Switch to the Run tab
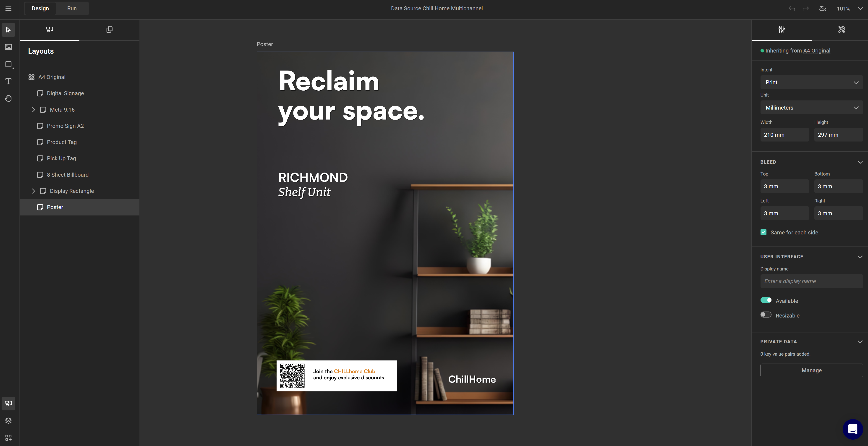The image size is (868, 446). pyautogui.click(x=72, y=8)
